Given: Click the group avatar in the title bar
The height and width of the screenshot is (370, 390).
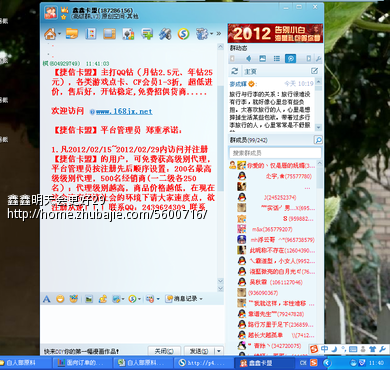Looking at the screenshot, I should tap(51, 13).
